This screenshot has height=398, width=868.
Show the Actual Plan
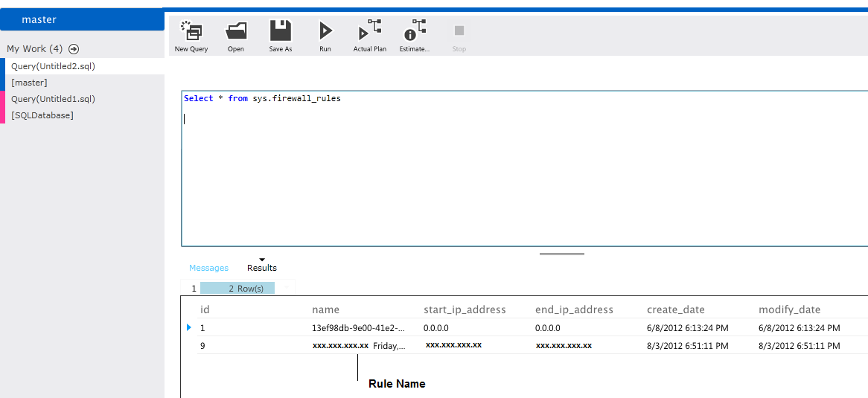click(x=369, y=31)
